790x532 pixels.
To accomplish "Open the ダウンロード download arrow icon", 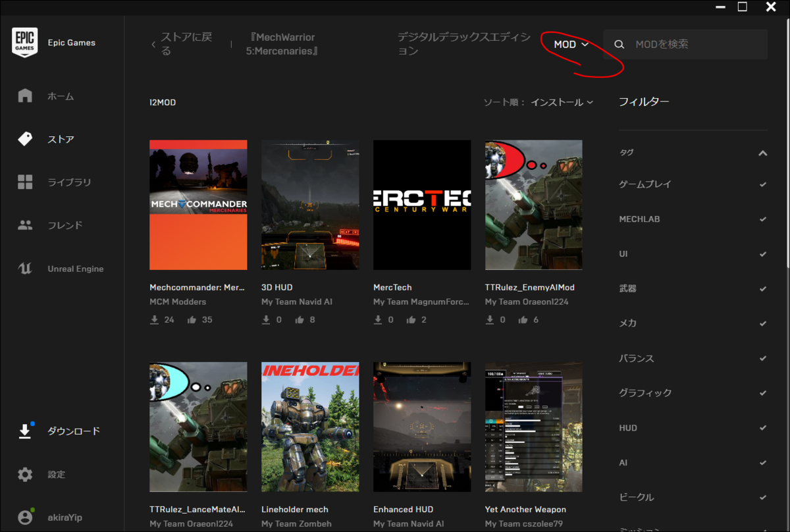I will (x=25, y=431).
